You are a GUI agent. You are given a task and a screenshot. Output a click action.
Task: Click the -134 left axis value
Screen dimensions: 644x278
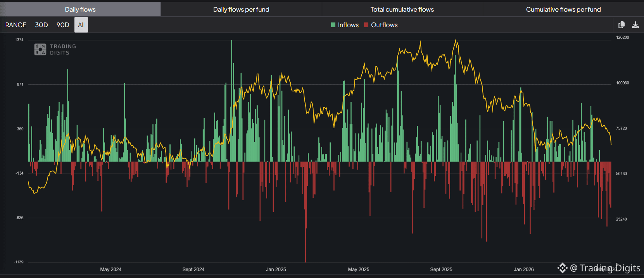(19, 173)
